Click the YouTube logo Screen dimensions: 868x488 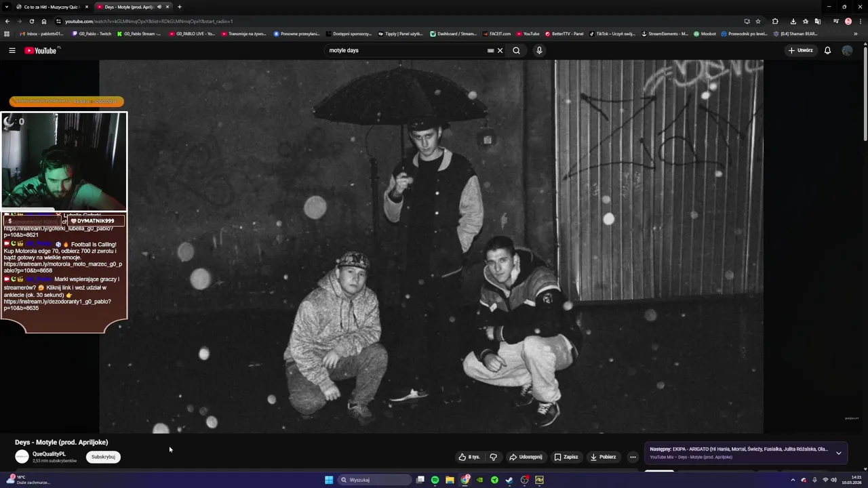(42, 50)
